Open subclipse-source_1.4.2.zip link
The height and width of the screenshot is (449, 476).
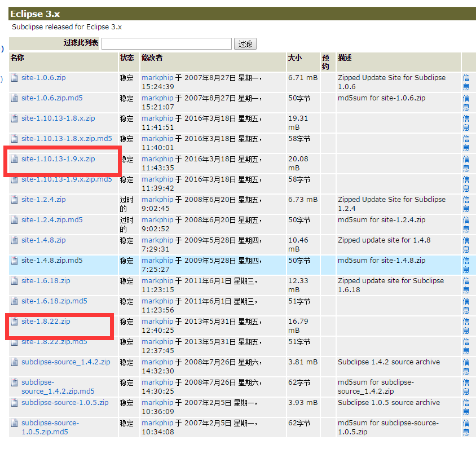click(x=65, y=362)
